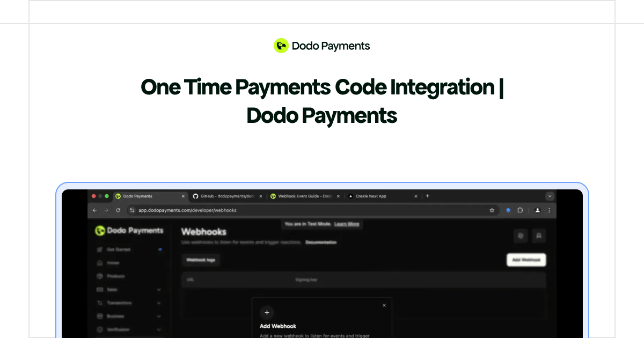Click the site info icon in address bar
This screenshot has width=644, height=338.
[x=133, y=210]
